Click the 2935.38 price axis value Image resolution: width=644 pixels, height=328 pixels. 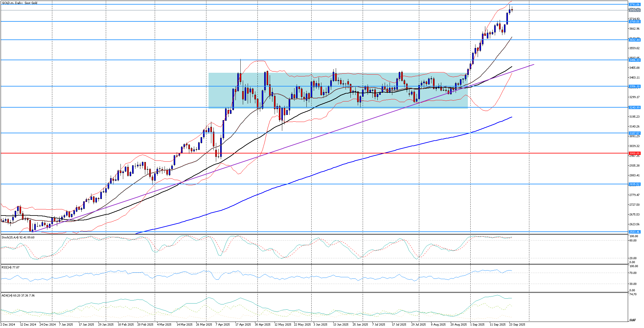634,166
